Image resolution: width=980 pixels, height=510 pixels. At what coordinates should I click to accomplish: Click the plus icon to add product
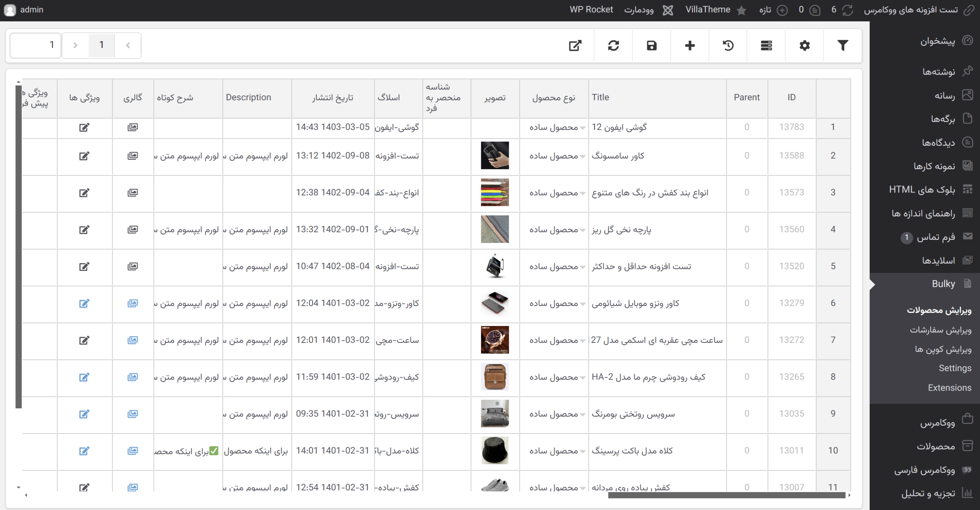(x=690, y=46)
